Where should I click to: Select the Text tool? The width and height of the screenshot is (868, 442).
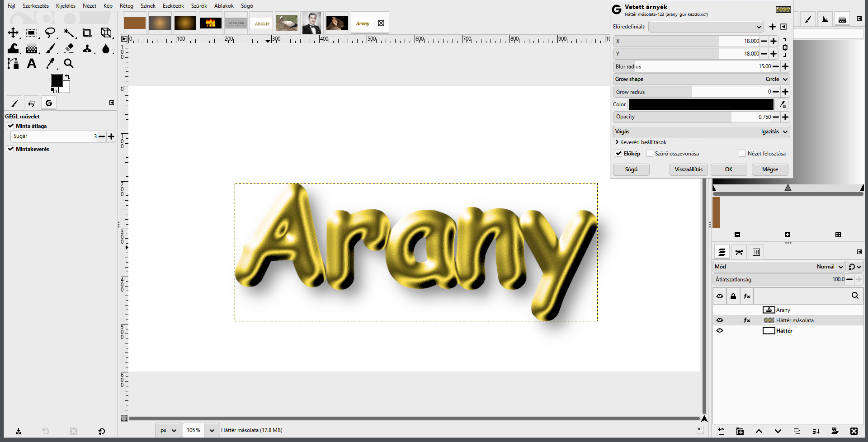point(32,63)
